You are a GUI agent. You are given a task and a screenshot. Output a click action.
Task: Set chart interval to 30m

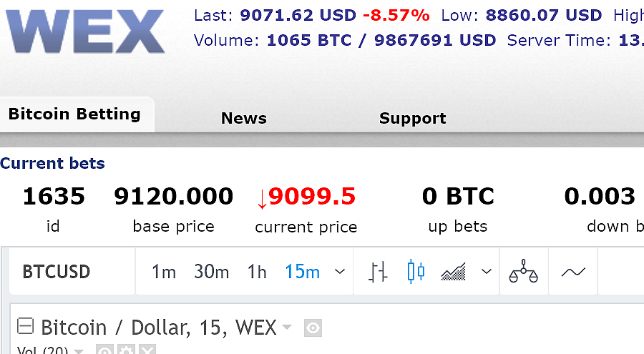tap(211, 272)
